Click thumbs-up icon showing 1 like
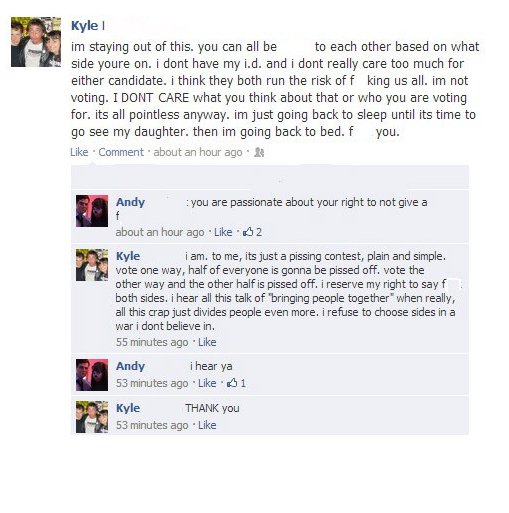Screen dimensions: 509x513 [x=232, y=383]
